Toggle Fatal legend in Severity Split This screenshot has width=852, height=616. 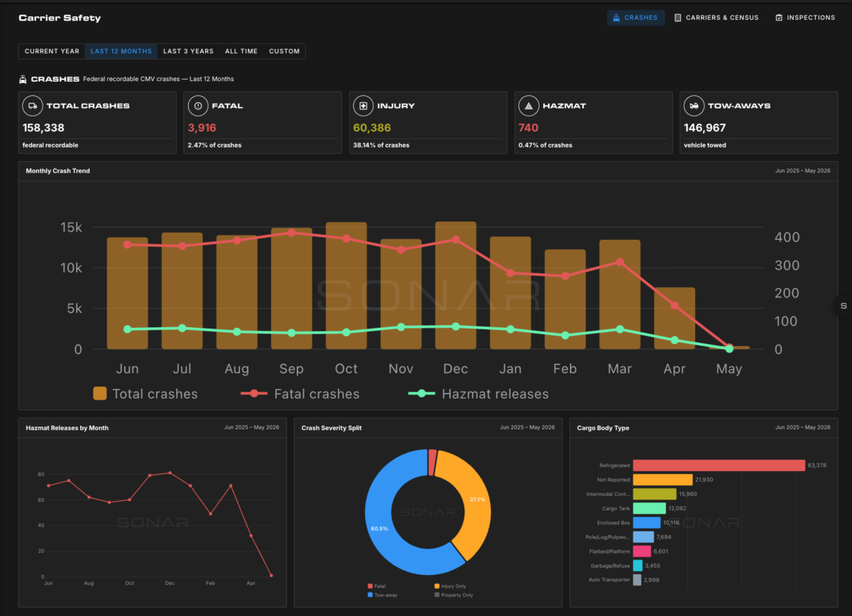(376, 586)
